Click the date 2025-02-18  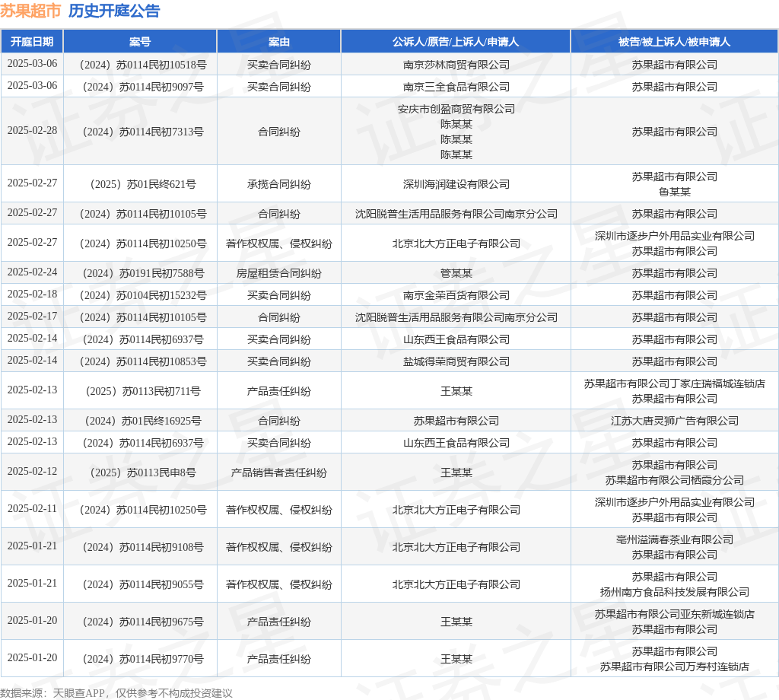coord(32,294)
